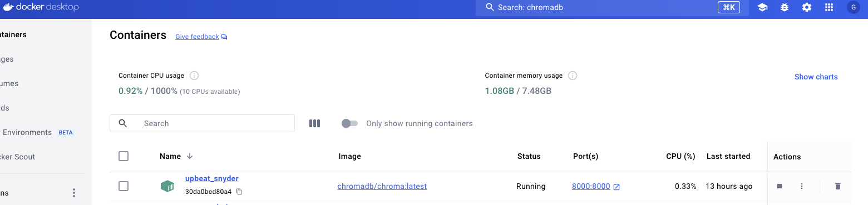Viewport: 868px width, 205px height.
Task: Open Volumes in the sidebar
Action: pyautogui.click(x=9, y=83)
